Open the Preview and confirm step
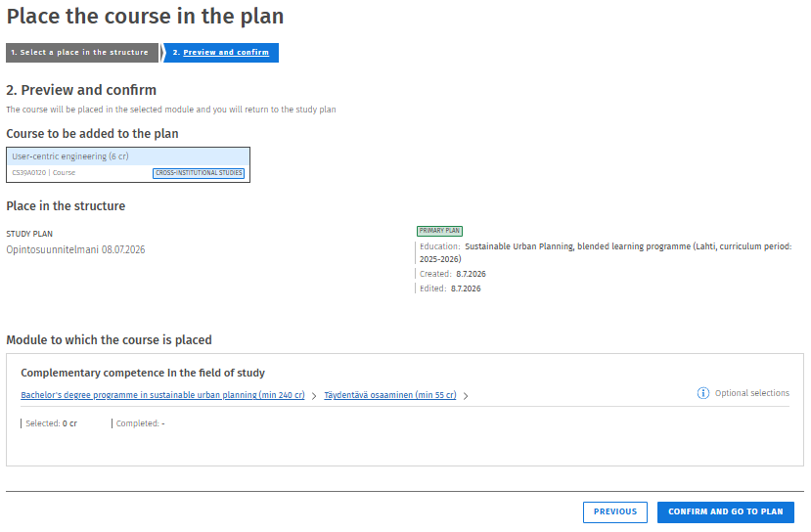The image size is (811, 532). [221, 52]
